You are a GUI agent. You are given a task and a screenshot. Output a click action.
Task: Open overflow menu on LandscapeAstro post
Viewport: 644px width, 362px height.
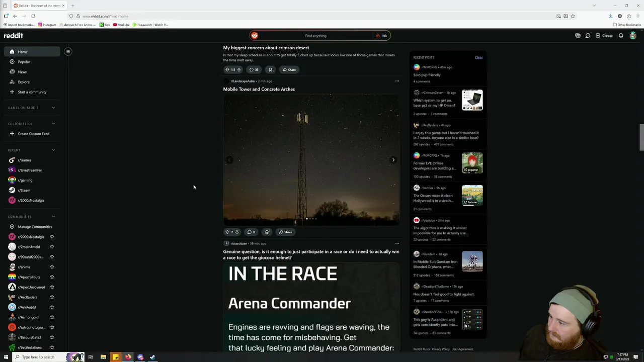[397, 81]
